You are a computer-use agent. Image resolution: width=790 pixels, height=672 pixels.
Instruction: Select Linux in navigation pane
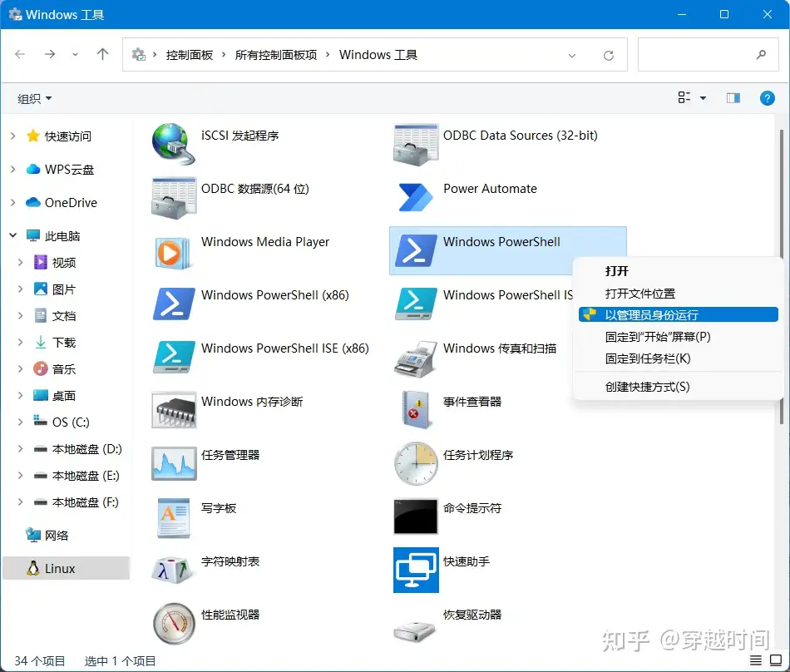pos(66,568)
